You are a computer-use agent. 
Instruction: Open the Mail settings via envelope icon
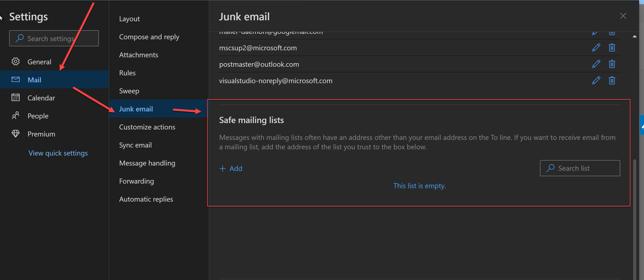[16, 79]
